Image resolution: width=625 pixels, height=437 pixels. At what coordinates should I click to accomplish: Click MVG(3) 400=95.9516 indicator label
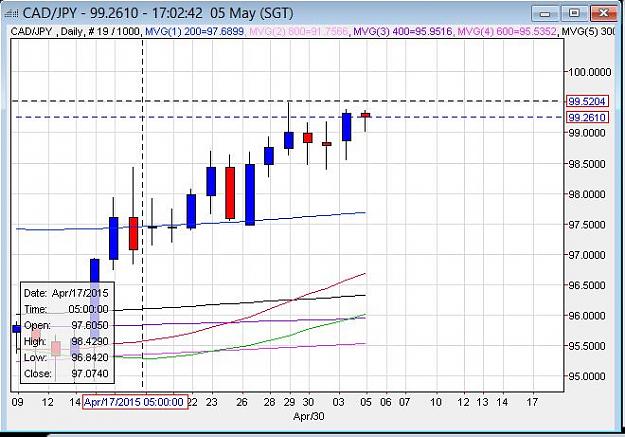click(x=403, y=31)
